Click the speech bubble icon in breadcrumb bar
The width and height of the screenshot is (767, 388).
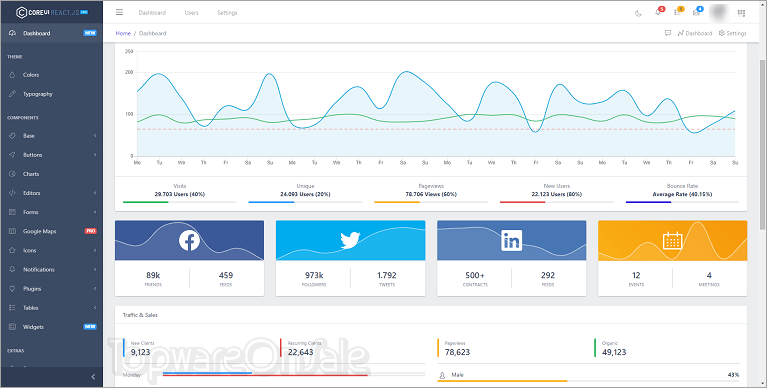[x=668, y=33]
